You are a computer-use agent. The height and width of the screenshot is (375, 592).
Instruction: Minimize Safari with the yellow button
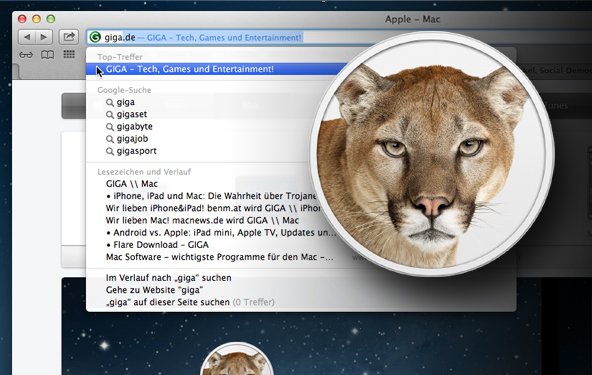pos(36,19)
